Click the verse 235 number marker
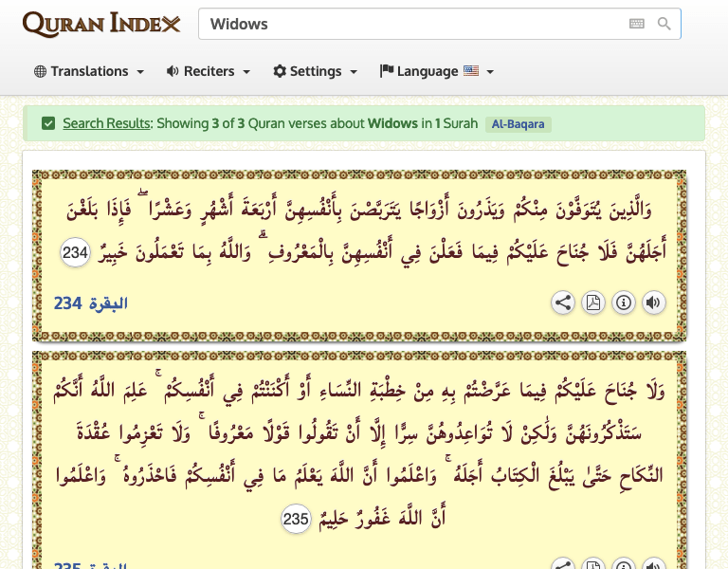The height and width of the screenshot is (569, 728). coord(297,518)
